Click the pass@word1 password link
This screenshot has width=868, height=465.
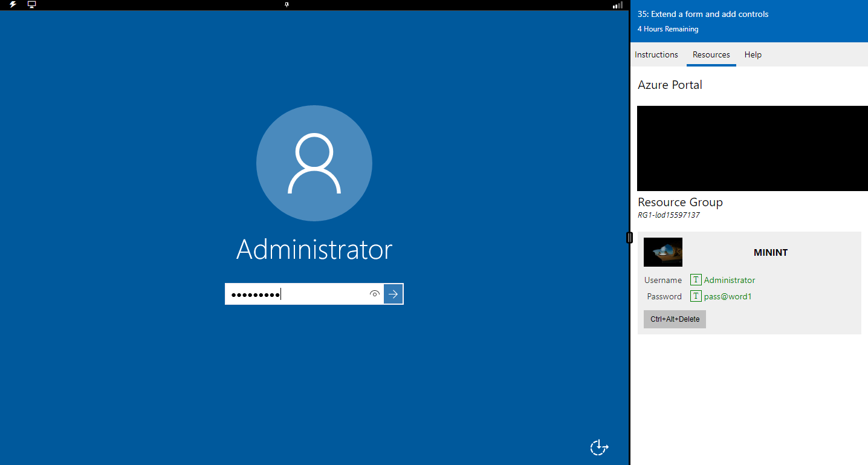pos(728,296)
